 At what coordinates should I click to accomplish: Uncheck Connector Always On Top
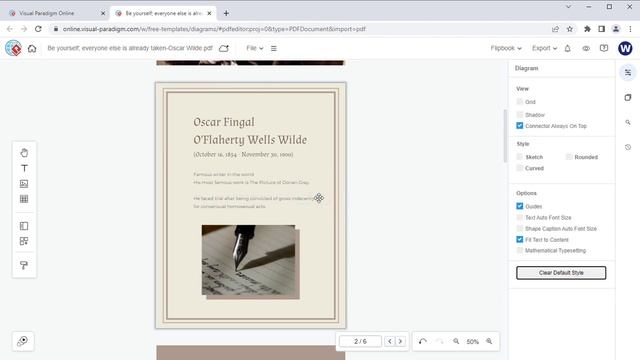520,126
